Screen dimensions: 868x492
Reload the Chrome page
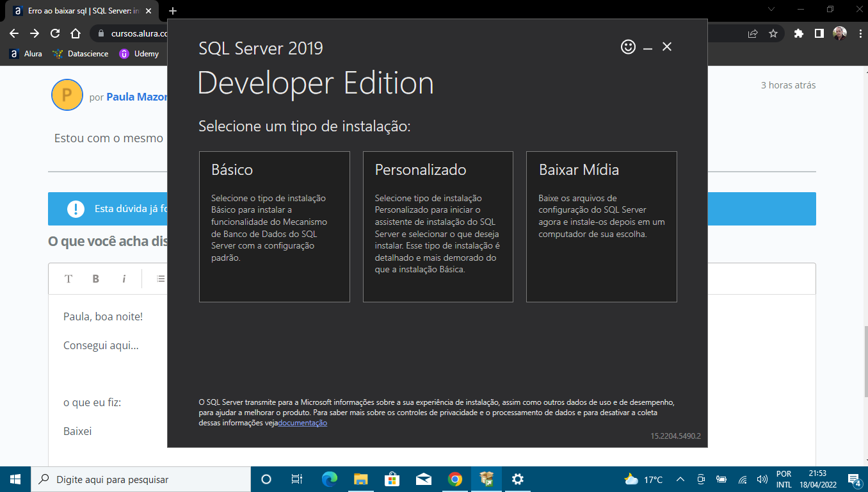[x=55, y=33]
